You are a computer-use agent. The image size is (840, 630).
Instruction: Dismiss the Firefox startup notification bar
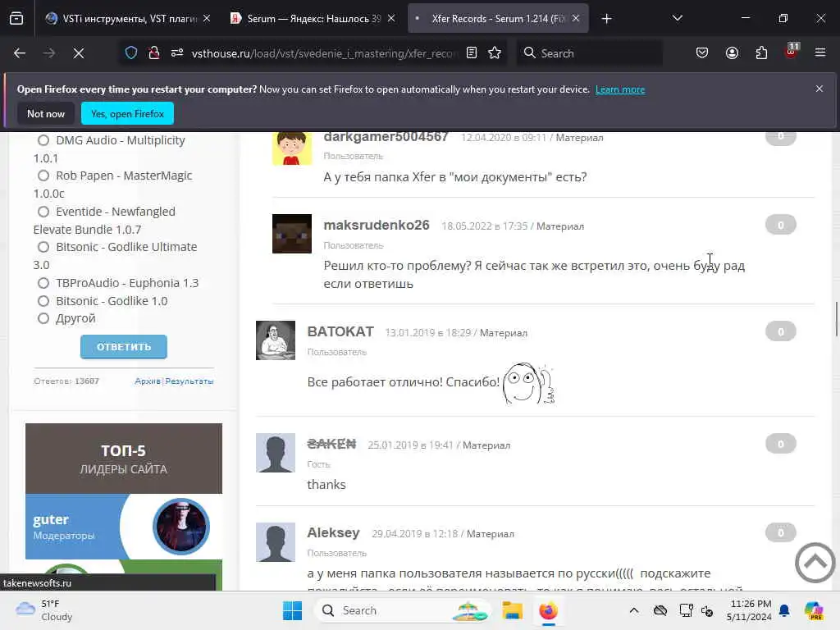[819, 89]
